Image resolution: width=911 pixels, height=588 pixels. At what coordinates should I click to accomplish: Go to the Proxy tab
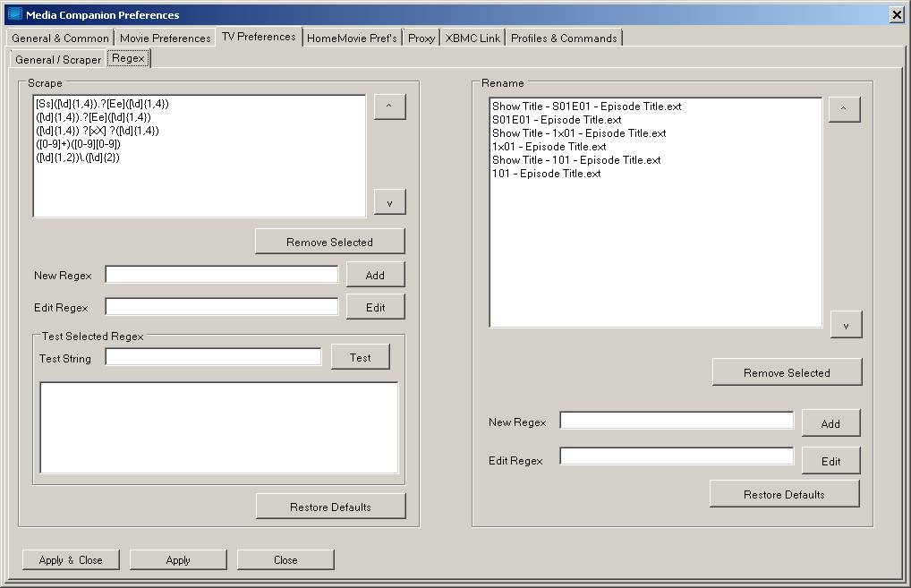pyautogui.click(x=421, y=38)
